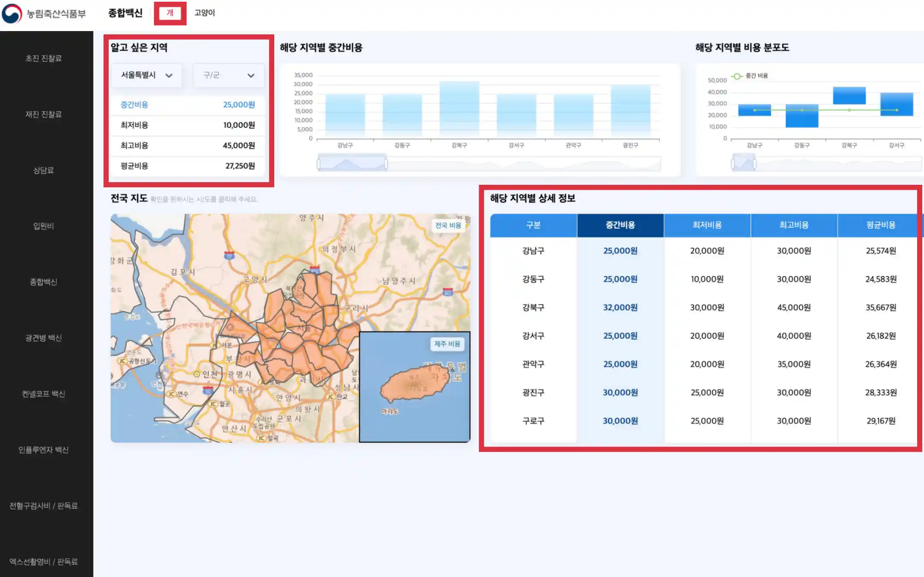Select 켄넬코프 백신 in the sidebar
The width and height of the screenshot is (924, 577).
(x=44, y=394)
